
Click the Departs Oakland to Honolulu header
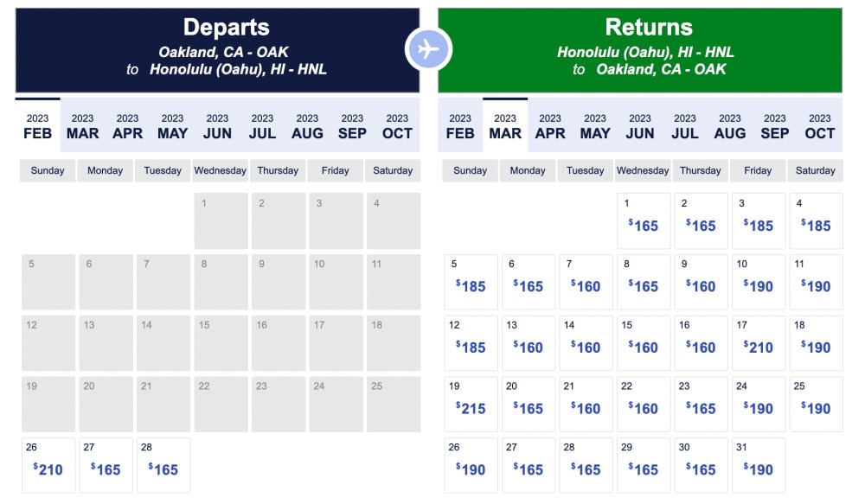217,50
